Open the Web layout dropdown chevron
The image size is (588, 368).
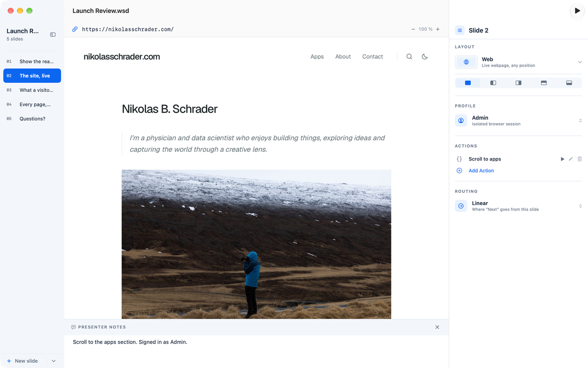pos(580,62)
